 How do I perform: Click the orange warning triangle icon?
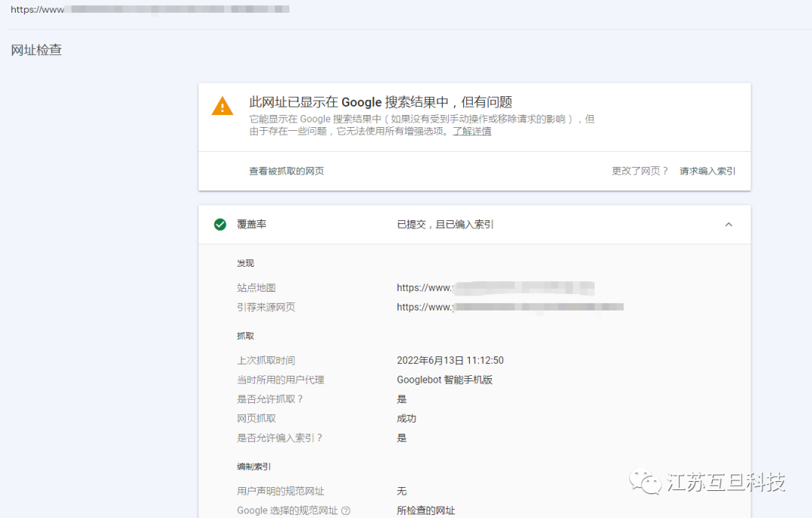[223, 106]
